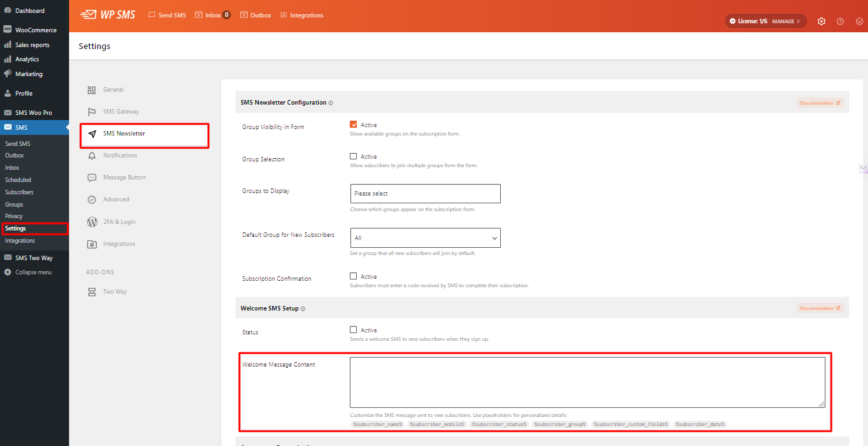Viewport: 868px width, 446px height.
Task: Select Scheduled in the SMS submenu
Action: click(18, 180)
